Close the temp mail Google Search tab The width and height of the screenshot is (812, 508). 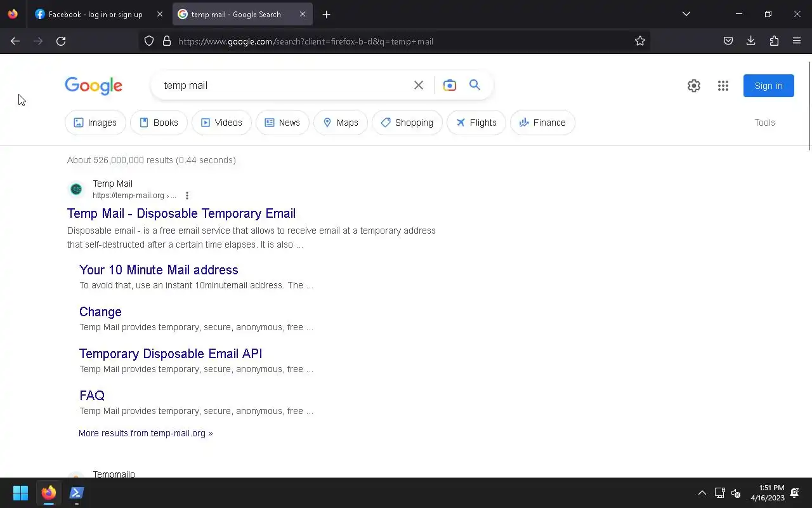[x=303, y=14]
